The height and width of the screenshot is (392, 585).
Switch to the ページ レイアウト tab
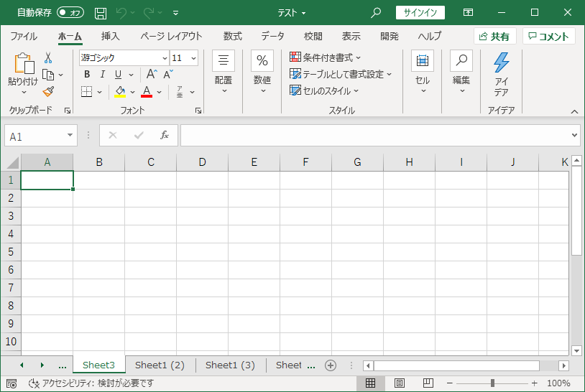click(x=171, y=36)
